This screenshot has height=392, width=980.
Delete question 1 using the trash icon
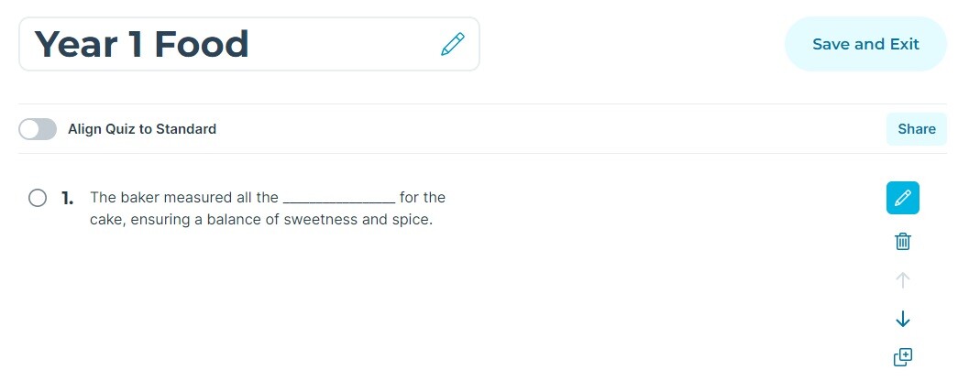902,241
